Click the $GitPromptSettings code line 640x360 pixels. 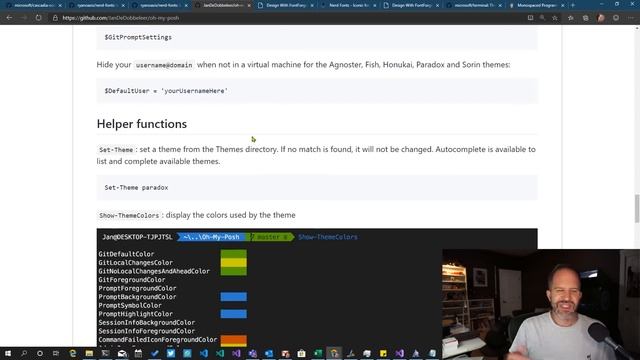pyautogui.click(x=138, y=37)
